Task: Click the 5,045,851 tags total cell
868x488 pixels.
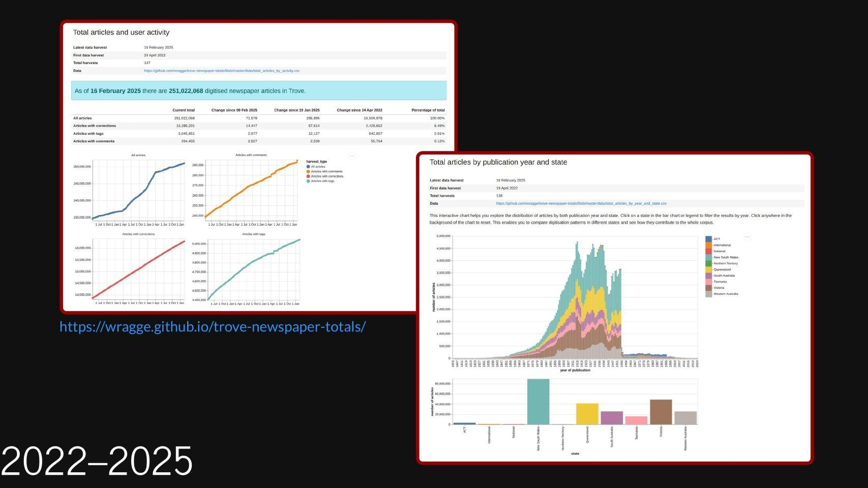Action: (186, 134)
